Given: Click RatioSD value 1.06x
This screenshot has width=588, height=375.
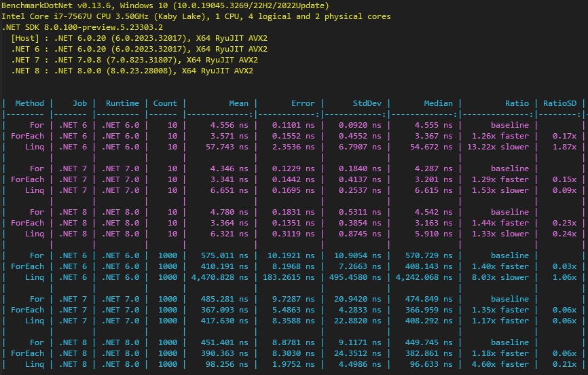Looking at the screenshot, I should pos(564,277).
